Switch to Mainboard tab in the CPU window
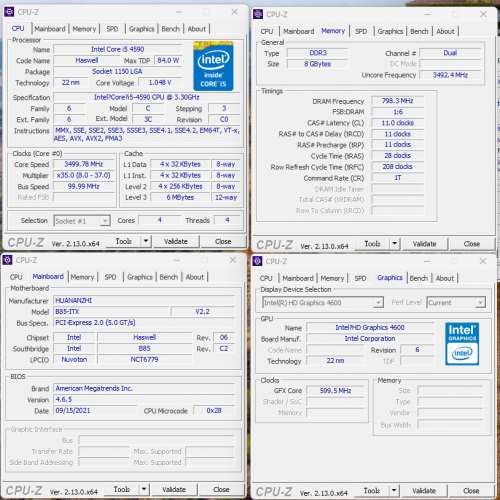 coord(50,29)
